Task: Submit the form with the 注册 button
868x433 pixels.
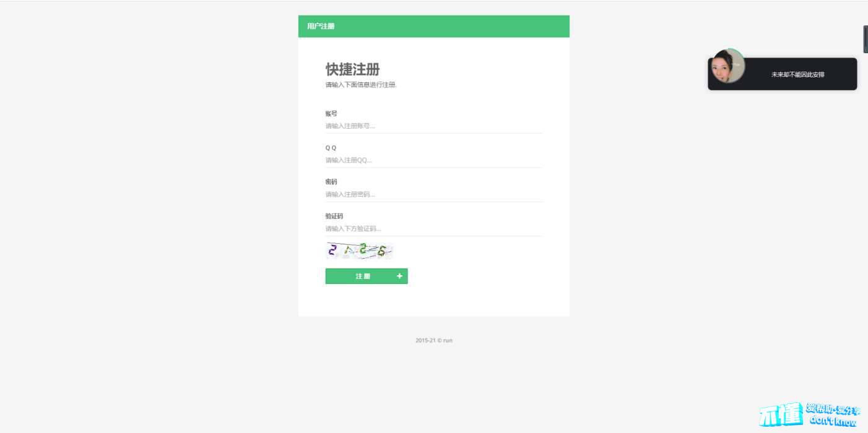Action: (x=367, y=276)
